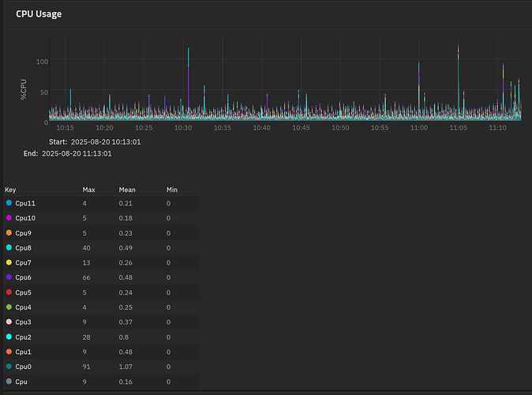Click Cpu11 mean value 0.21
The image size is (532, 395).
[x=126, y=204]
